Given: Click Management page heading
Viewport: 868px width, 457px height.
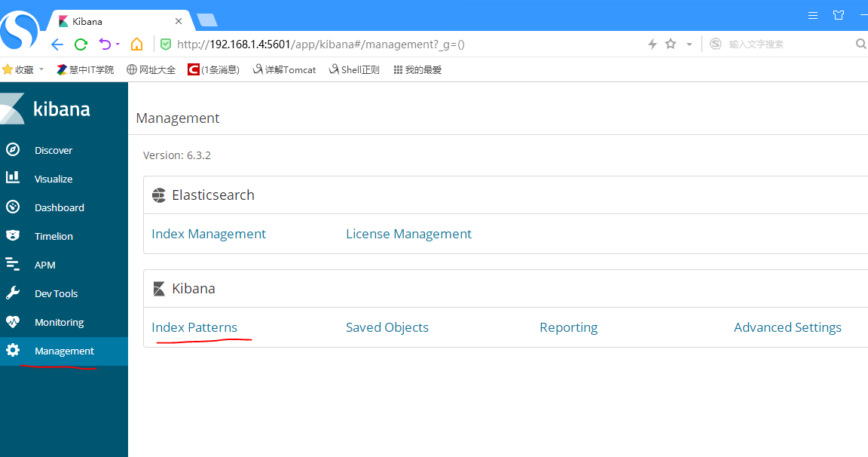Looking at the screenshot, I should click(x=178, y=118).
